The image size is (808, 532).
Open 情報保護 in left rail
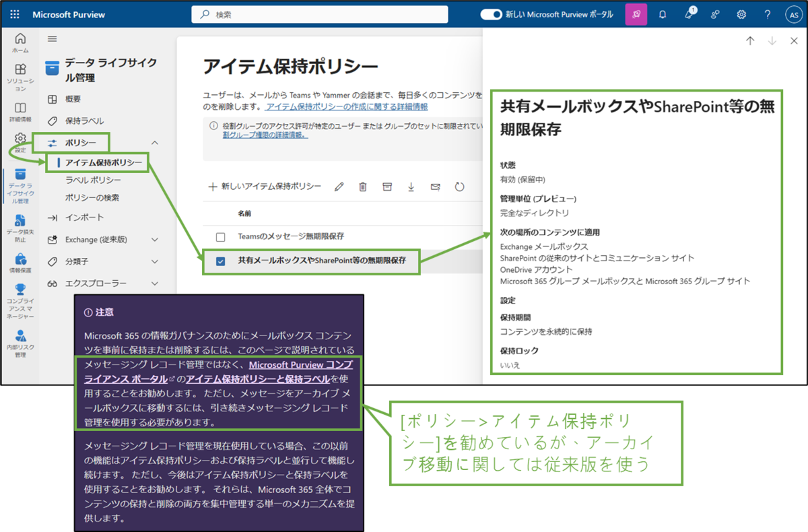[20, 263]
